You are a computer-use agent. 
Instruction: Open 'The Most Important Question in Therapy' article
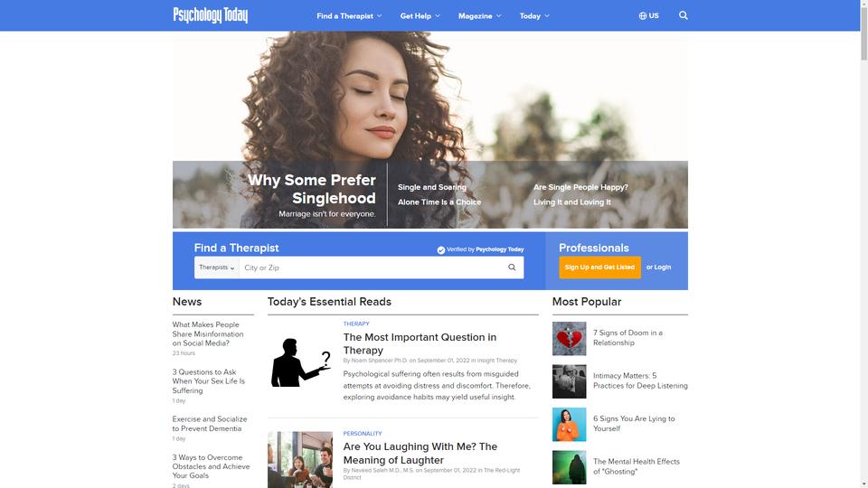(420, 343)
